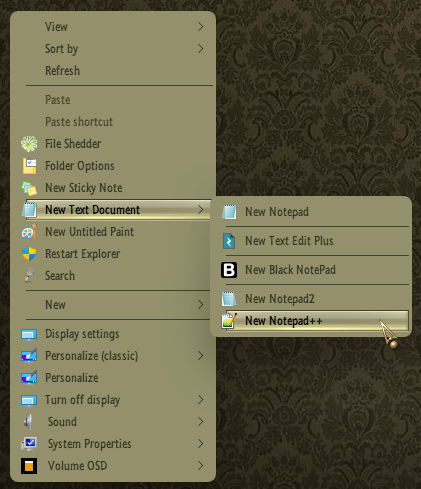
Task: Click the Personalize (classic) label
Action: pyautogui.click(x=92, y=356)
